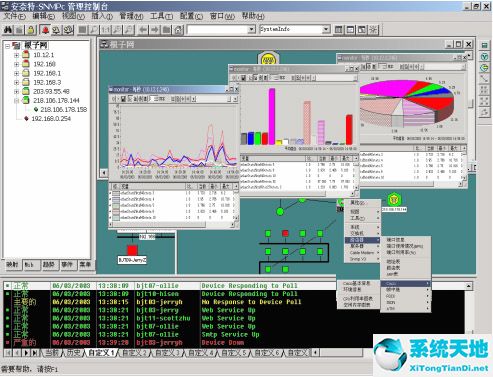Switch to the 历史 event log tab
This screenshot has height=377, width=493.
pyautogui.click(x=73, y=353)
